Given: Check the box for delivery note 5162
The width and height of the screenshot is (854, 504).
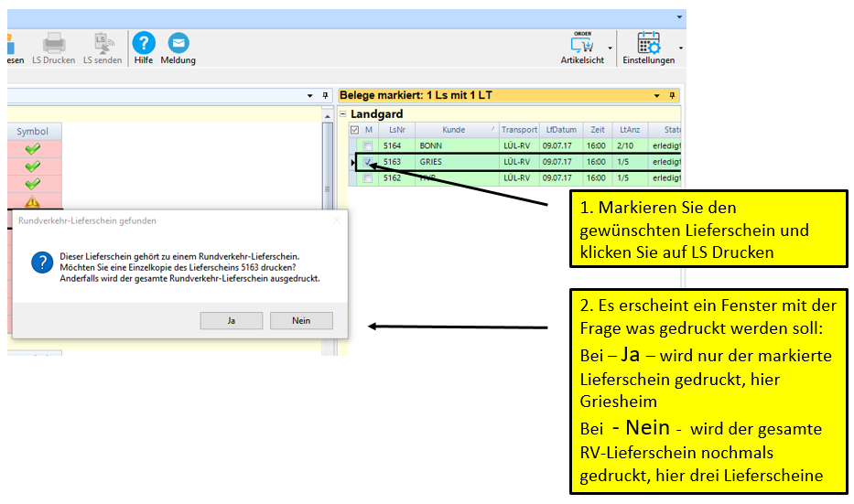Looking at the screenshot, I should (368, 178).
